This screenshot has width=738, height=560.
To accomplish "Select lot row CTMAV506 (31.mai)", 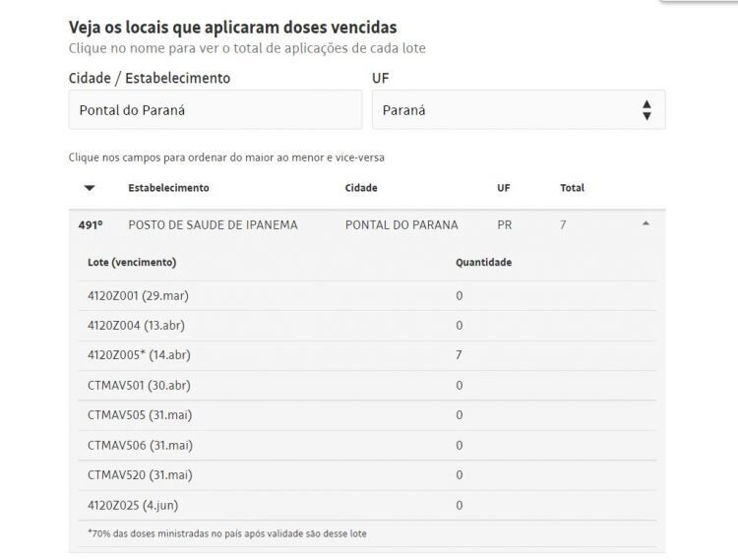I will (367, 445).
